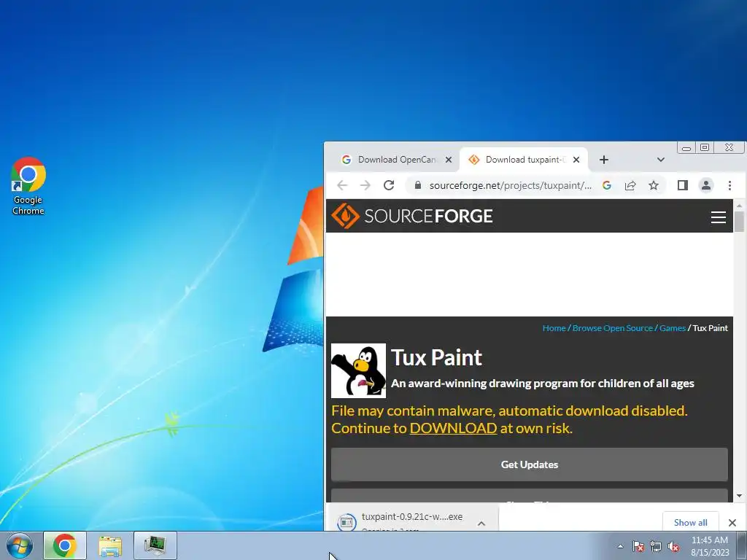The image size is (747, 560).
Task: Click the page vertical scrollbar thumb
Action: pos(739,222)
